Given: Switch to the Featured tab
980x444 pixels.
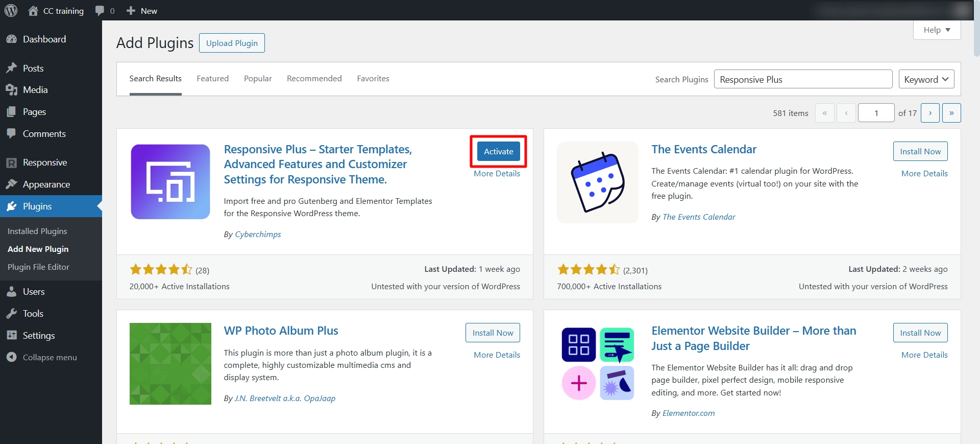Looking at the screenshot, I should pos(213,79).
